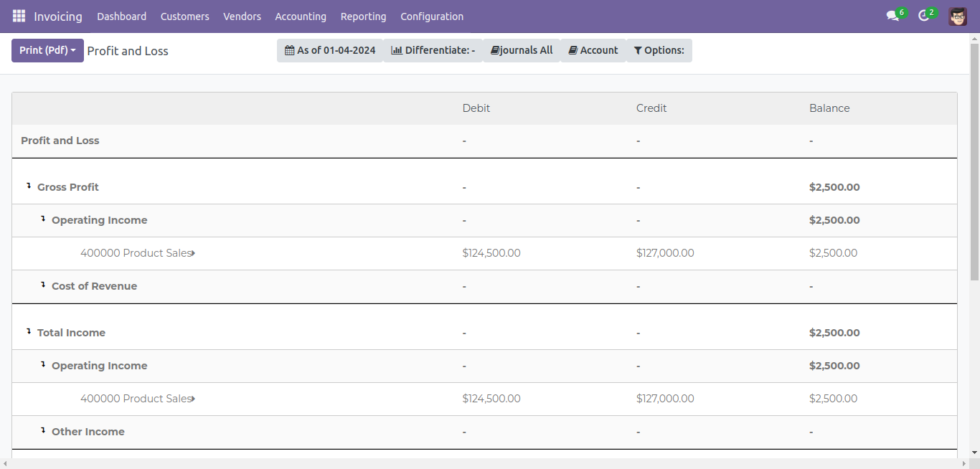The image size is (980, 469).
Task: Open the Account filter
Action: pyautogui.click(x=593, y=50)
